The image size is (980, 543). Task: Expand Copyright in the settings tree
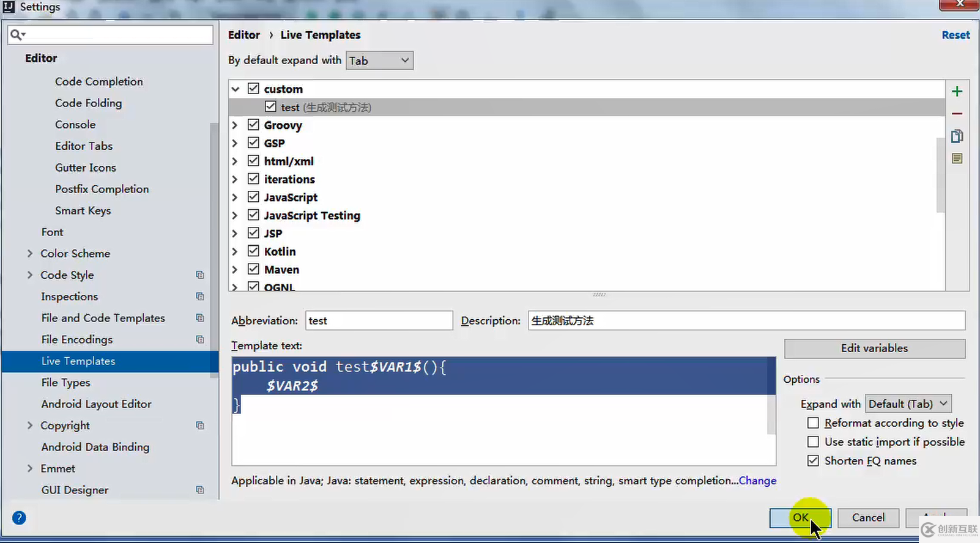pos(30,426)
